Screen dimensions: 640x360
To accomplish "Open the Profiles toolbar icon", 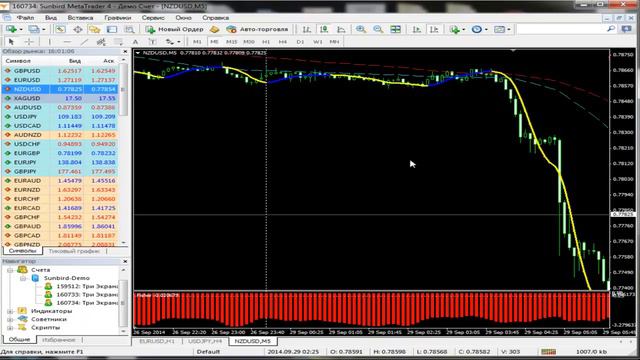I will [x=34, y=29].
